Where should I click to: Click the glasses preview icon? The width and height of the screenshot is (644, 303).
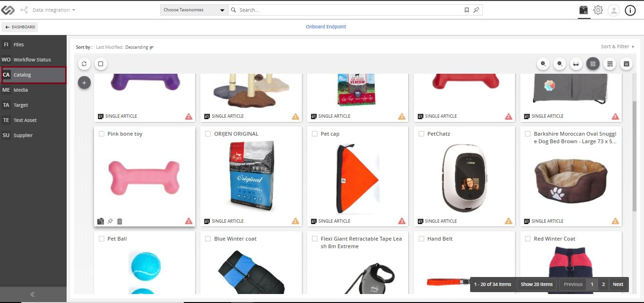point(576,64)
